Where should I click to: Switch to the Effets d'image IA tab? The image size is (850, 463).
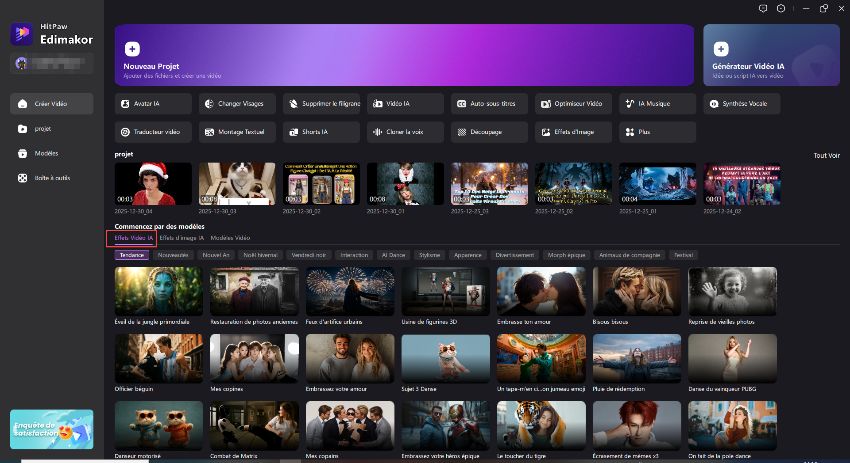tap(181, 238)
